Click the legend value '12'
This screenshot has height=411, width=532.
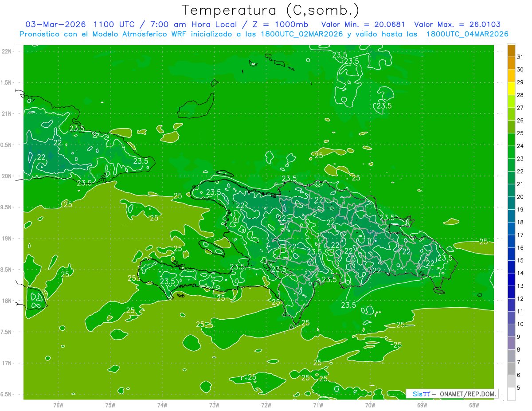520,298
